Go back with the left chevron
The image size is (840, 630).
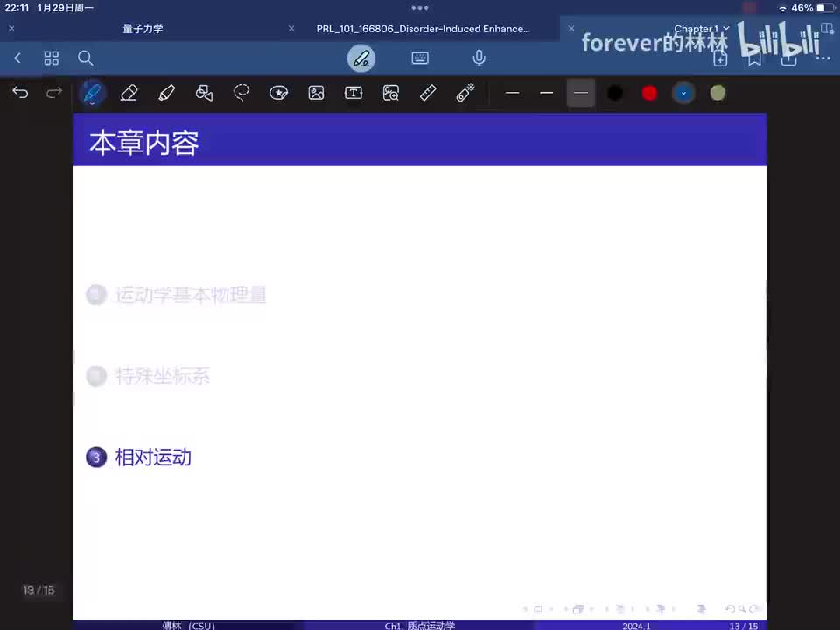[x=17, y=58]
